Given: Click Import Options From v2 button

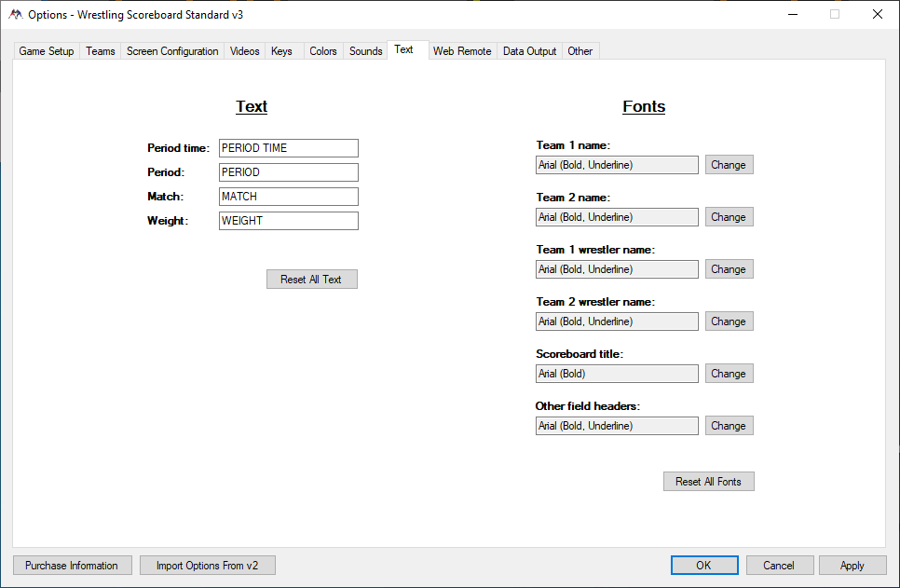Looking at the screenshot, I should [207, 566].
